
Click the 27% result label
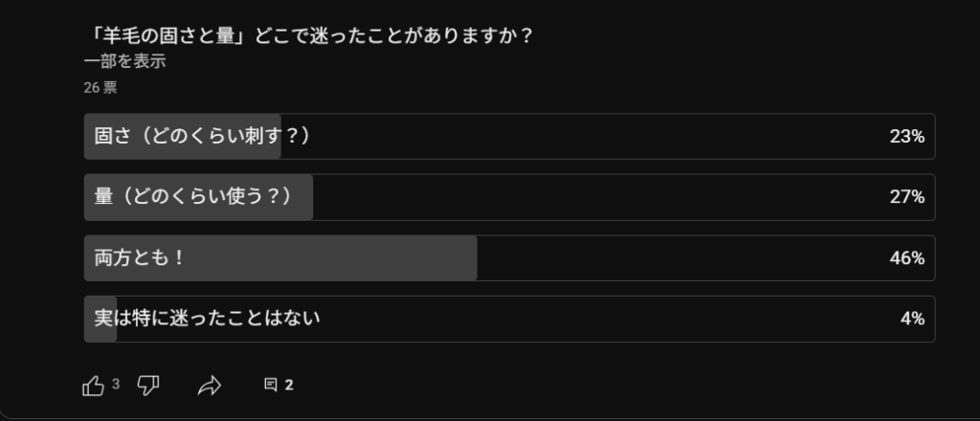click(906, 197)
